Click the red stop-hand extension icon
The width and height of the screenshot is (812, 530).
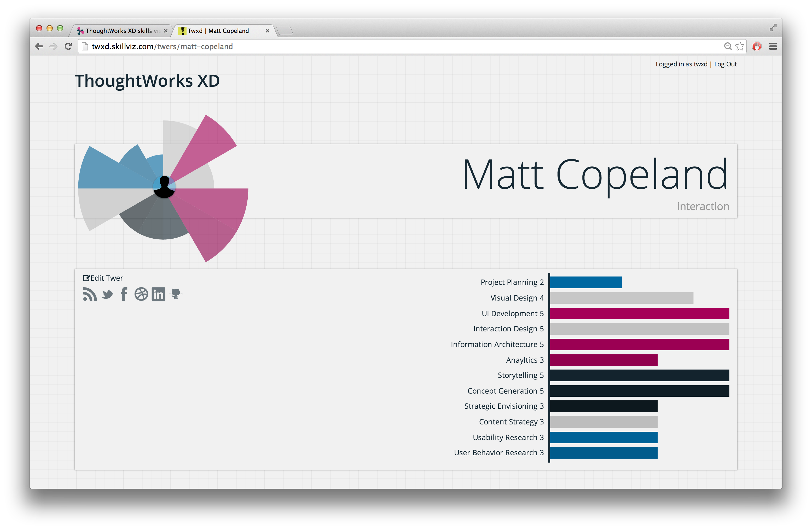757,47
